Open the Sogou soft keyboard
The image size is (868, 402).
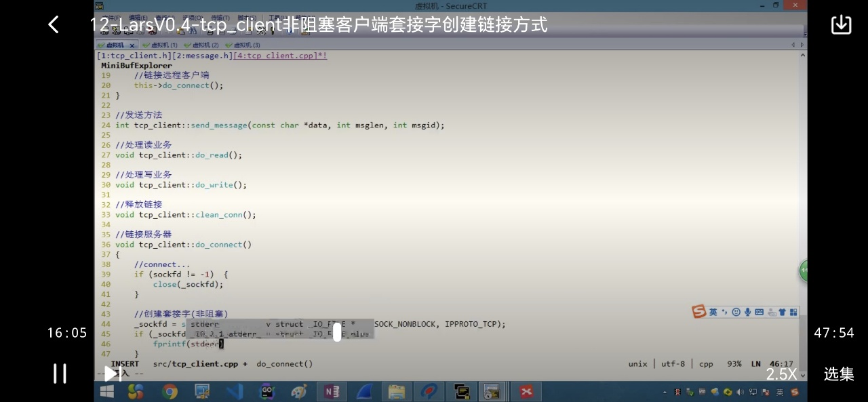tap(759, 312)
